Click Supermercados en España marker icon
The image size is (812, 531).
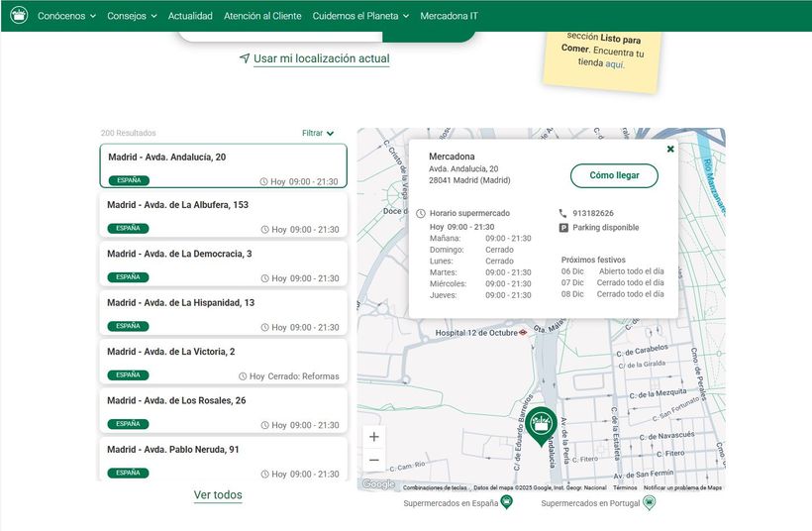(x=507, y=502)
